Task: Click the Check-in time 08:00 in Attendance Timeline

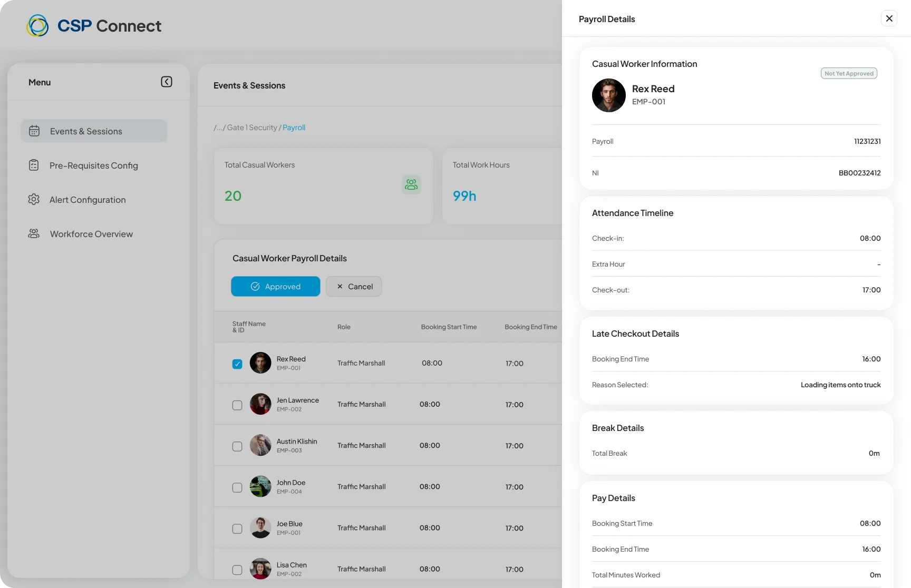Action: [x=870, y=238]
